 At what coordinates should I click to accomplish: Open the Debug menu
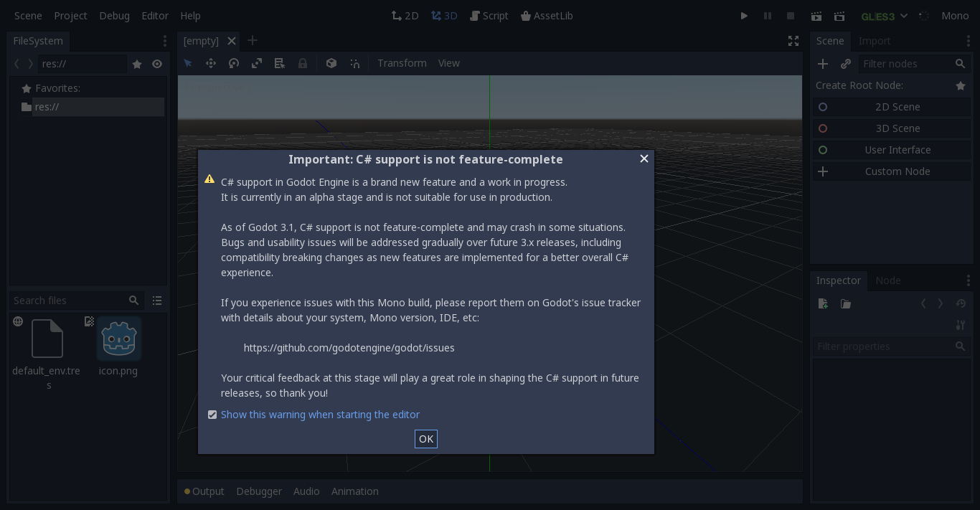click(115, 16)
